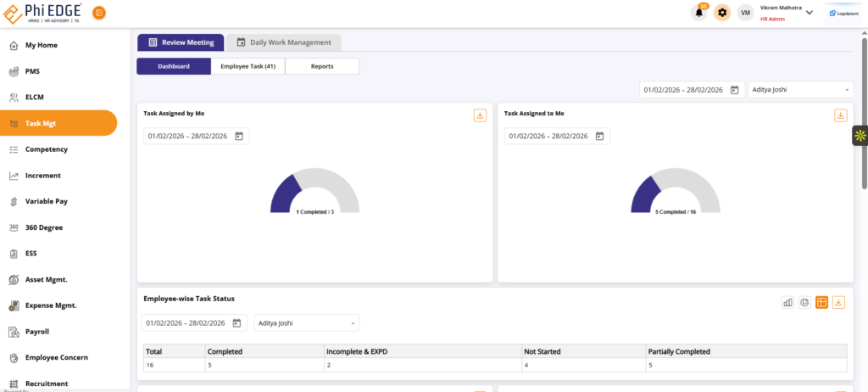868x392 pixels.
Task: Open the Employee Task (41) tab
Action: coord(248,66)
